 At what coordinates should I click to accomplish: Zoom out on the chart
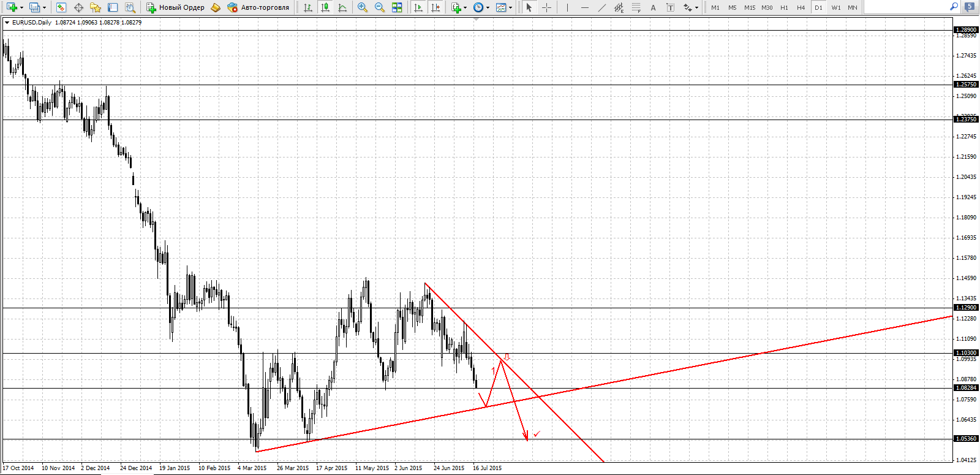380,7
